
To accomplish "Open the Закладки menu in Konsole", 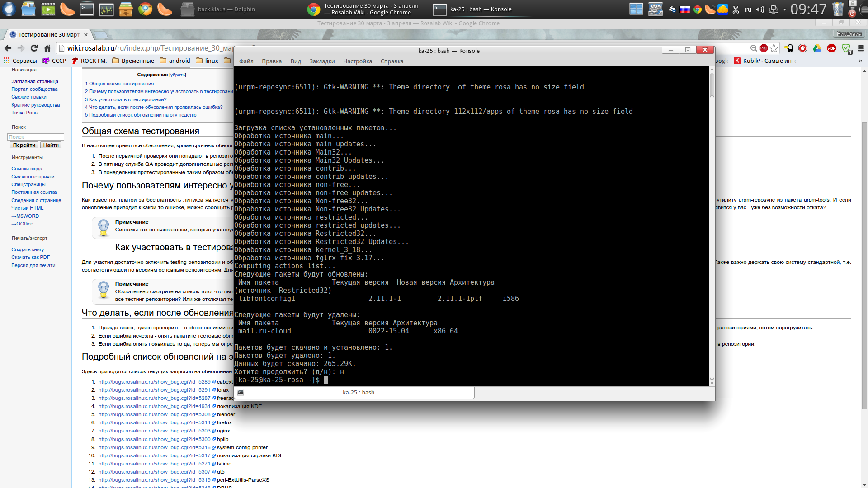I will click(x=322, y=61).
